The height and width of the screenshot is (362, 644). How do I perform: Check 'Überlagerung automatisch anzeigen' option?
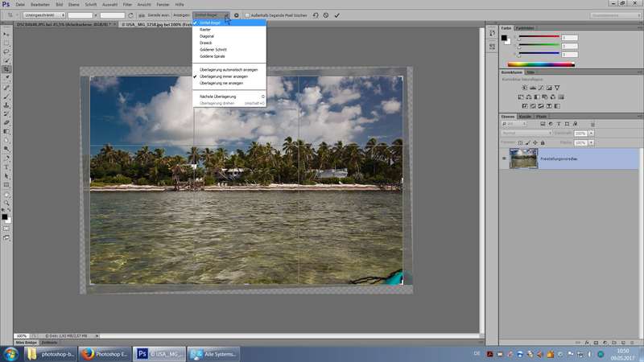click(227, 70)
